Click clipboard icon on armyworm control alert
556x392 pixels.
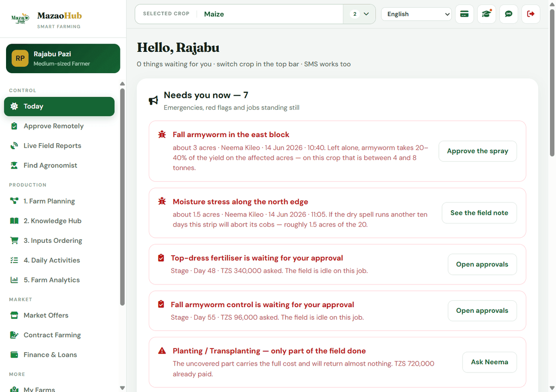tap(161, 304)
